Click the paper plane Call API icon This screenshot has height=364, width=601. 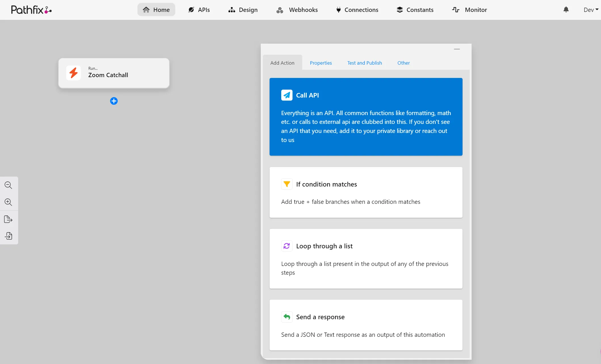click(287, 95)
